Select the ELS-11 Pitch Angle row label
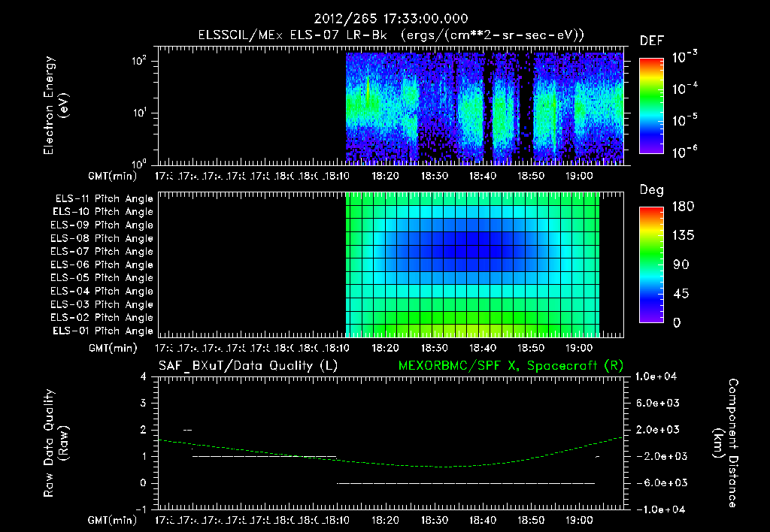 point(104,199)
